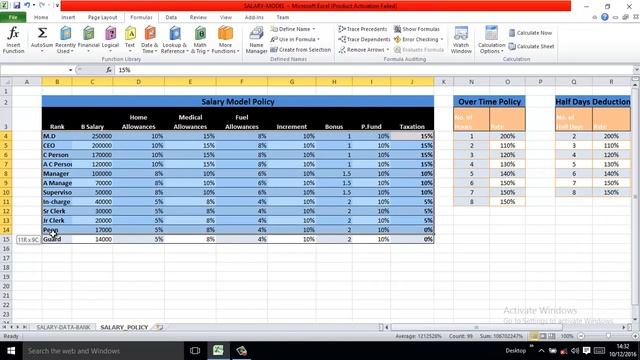The width and height of the screenshot is (640, 360).
Task: Open the Text functions library
Action: [x=130, y=40]
